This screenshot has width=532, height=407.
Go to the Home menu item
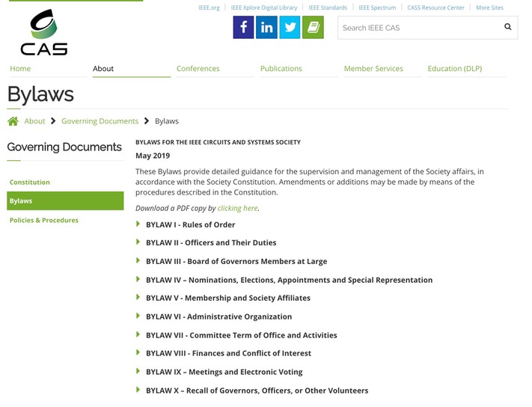[x=20, y=69]
